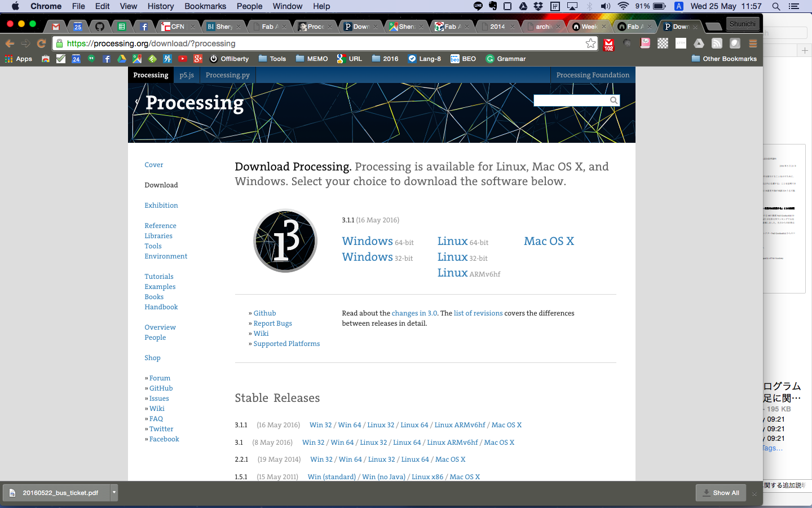Open the Grammar bookmark

click(506, 59)
